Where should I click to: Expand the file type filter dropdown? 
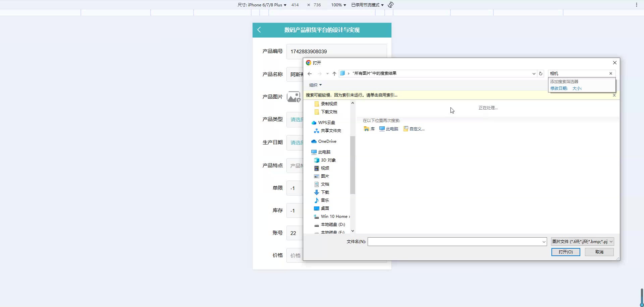coord(582,242)
